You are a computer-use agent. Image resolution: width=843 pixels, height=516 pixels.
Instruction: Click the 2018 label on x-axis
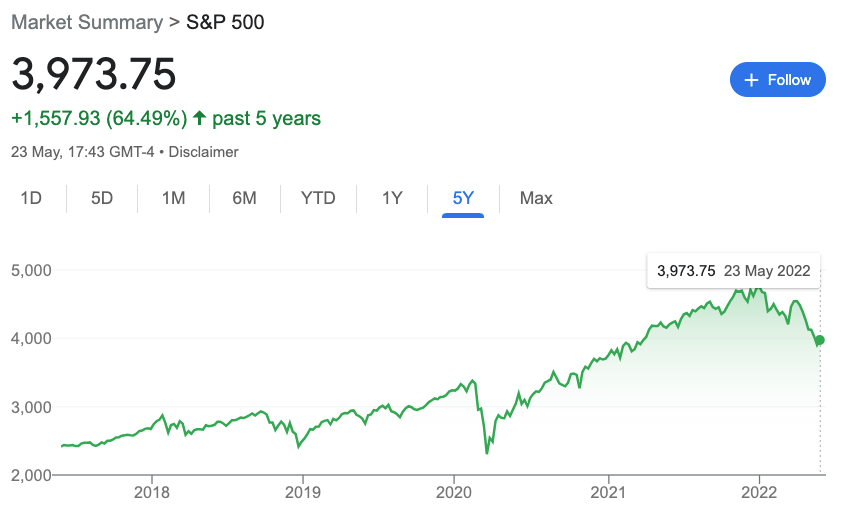coord(151,491)
